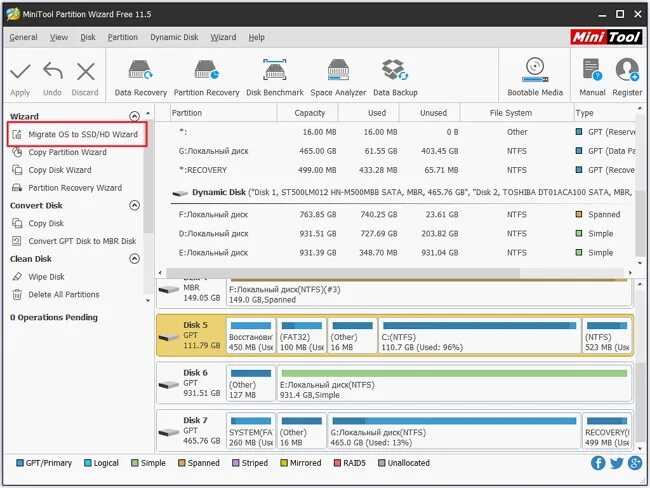Select E:Локальный диск block on Disk 6

[x=454, y=384]
